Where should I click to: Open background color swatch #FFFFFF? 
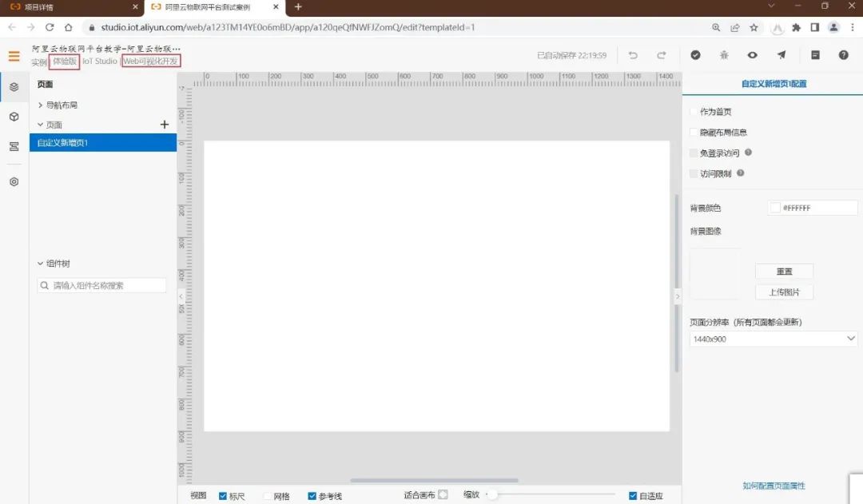pos(775,208)
